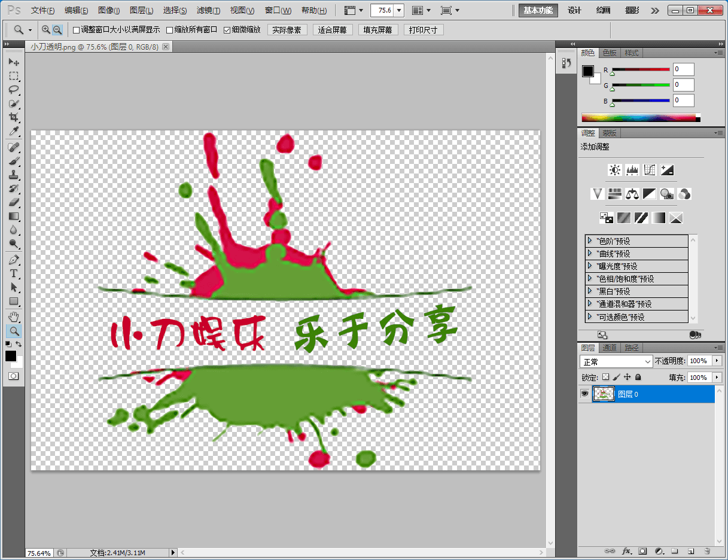
Task: Switch to the 通道 tab
Action: (610, 348)
